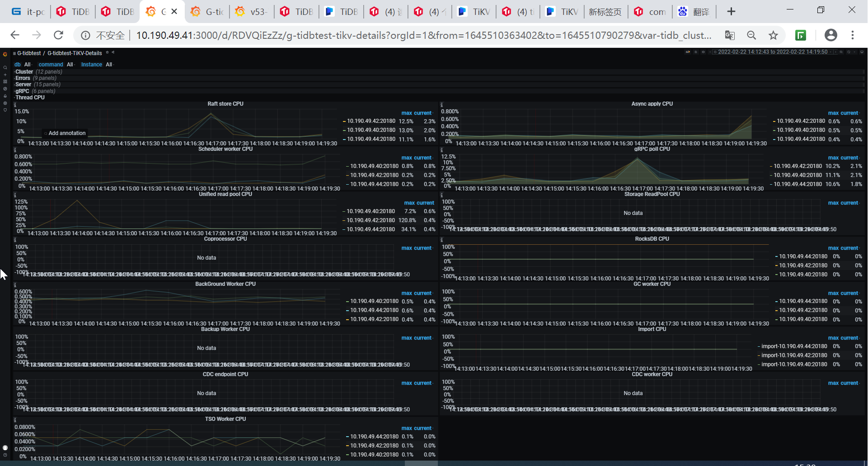
Task: Expand the Cluster row with 12 panels
Action: [24, 72]
